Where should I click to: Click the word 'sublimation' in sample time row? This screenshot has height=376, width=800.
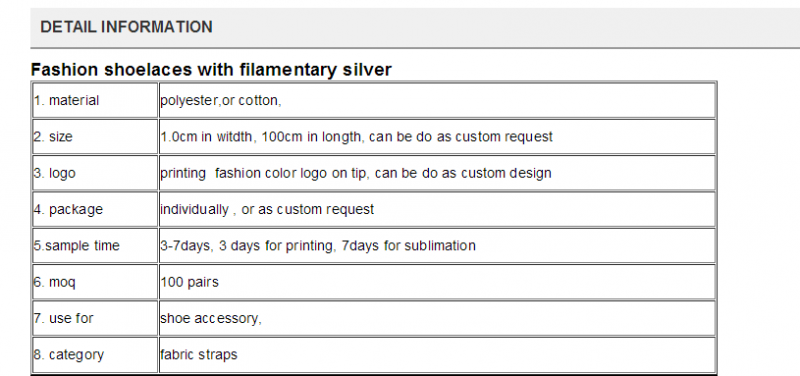[440, 245]
